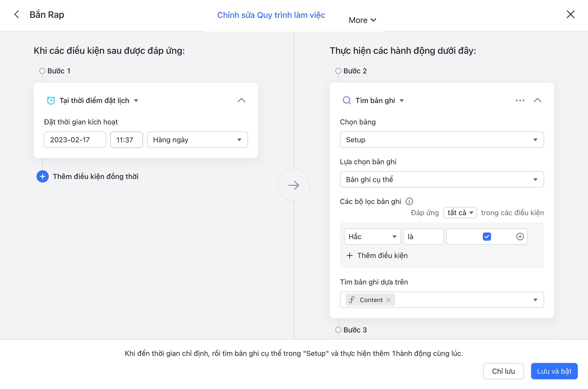The height and width of the screenshot is (389, 588).
Task: Open the Bản ghi cụ thể dropdown
Action: point(442,180)
